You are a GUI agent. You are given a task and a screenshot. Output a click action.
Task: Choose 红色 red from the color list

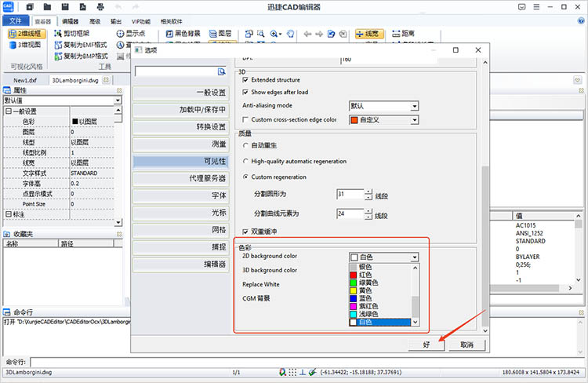click(366, 275)
